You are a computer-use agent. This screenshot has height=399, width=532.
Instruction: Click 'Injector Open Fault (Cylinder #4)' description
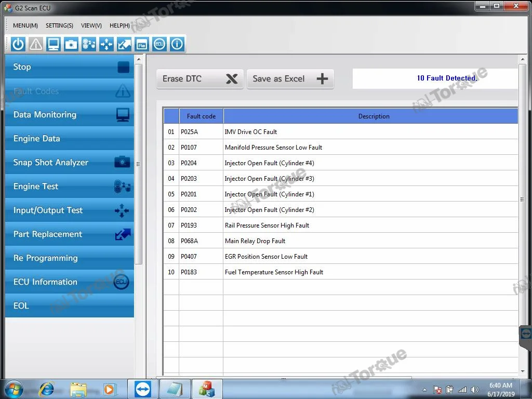270,163
